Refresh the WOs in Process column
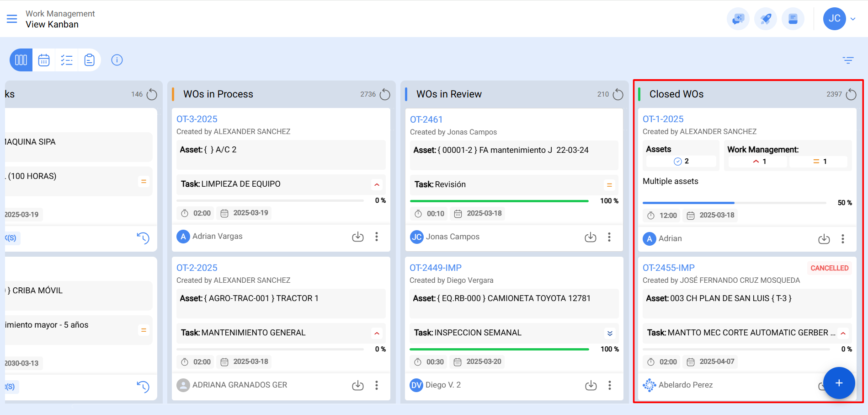This screenshot has width=868, height=415. pyautogui.click(x=385, y=94)
